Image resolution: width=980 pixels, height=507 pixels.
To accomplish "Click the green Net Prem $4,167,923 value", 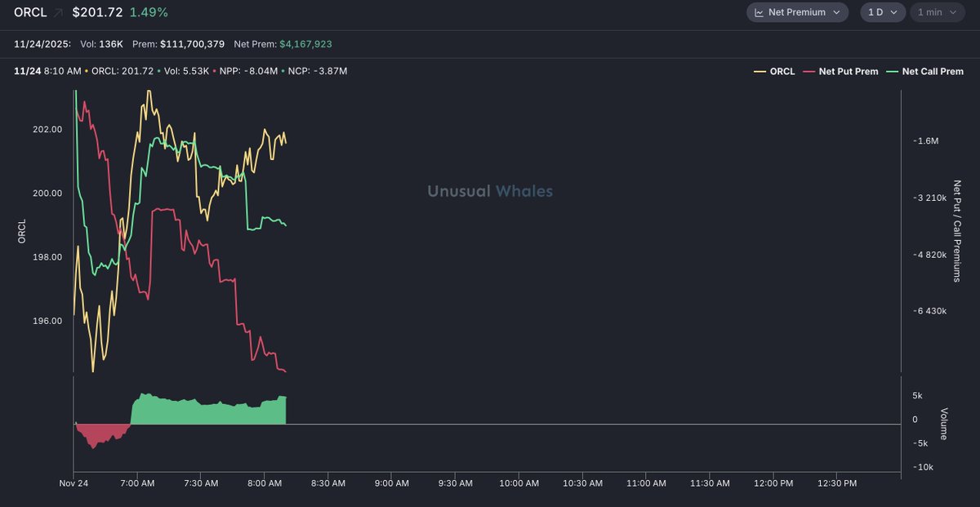I will point(305,44).
